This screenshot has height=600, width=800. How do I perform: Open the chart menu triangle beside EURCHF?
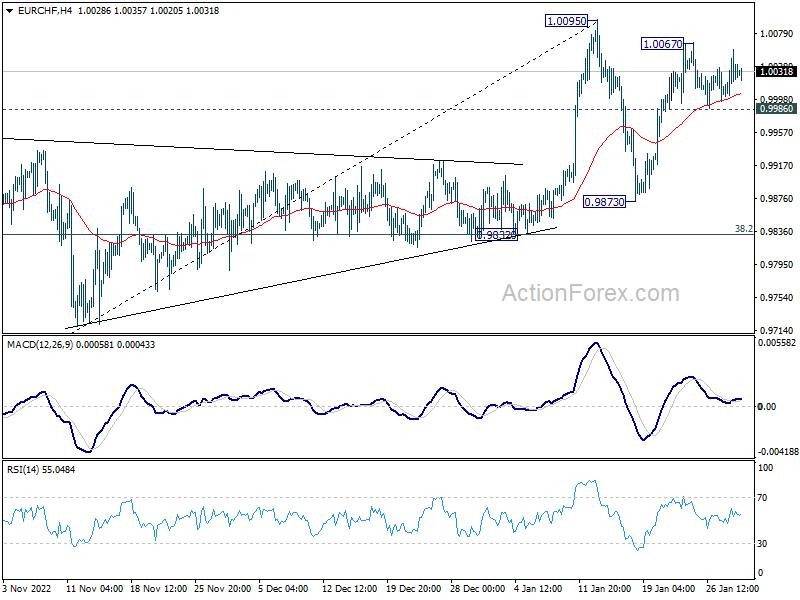9,11
